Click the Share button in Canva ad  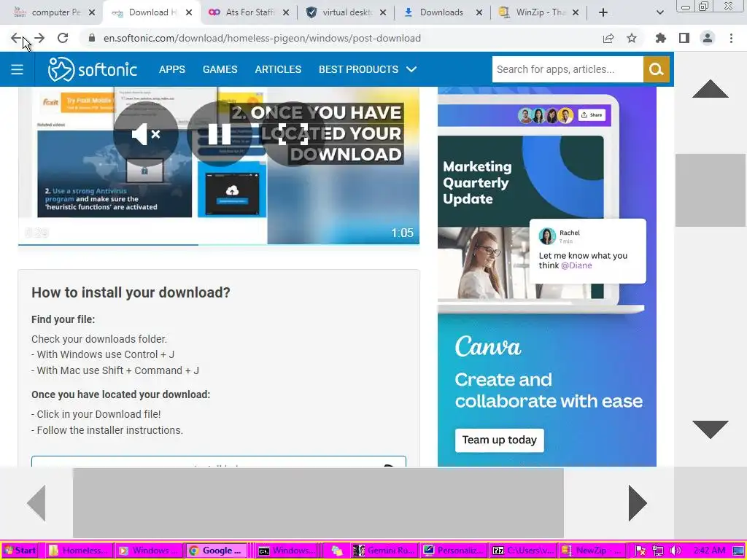592,114
